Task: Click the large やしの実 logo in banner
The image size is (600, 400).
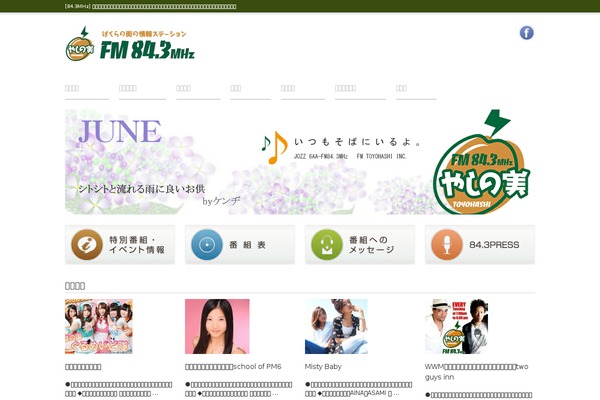Action: point(482,162)
